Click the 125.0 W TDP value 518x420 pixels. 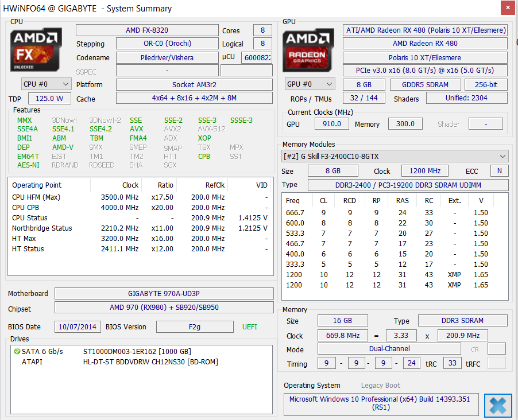pyautogui.click(x=49, y=98)
